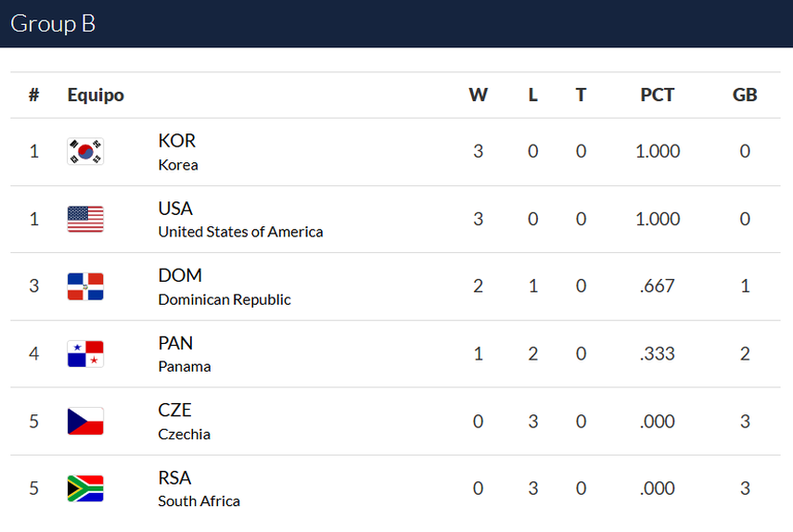The image size is (793, 532).
Task: Click the Korea flag icon
Action: pos(85,151)
